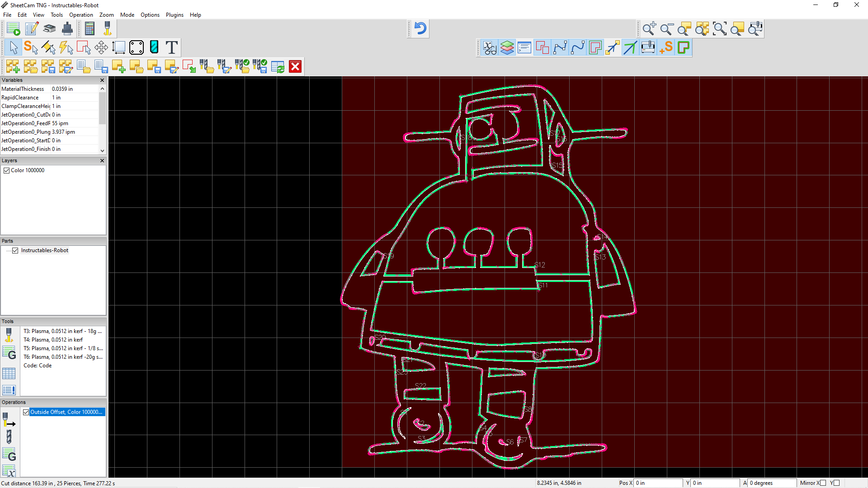Uncheck the Instructables-Robot part checkbox

coord(15,250)
